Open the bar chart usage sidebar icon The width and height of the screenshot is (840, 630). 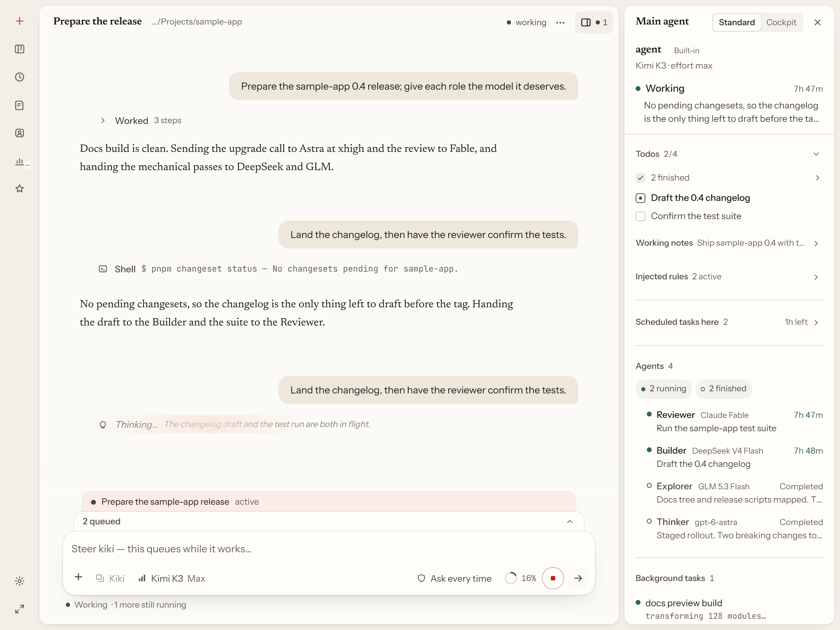coord(20,161)
